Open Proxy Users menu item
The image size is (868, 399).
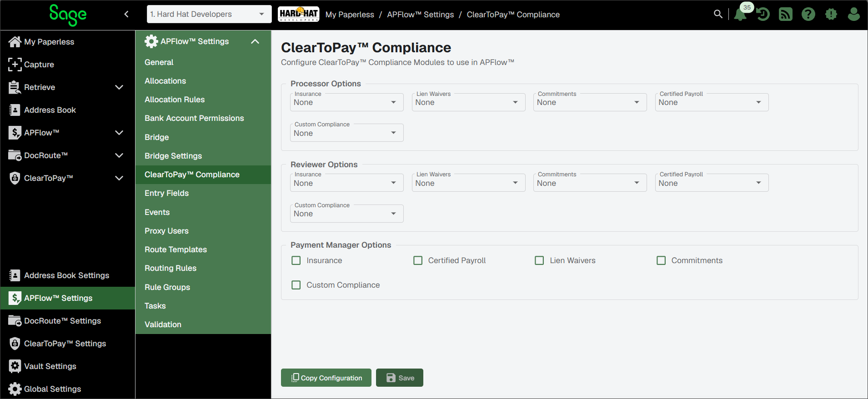(203, 231)
